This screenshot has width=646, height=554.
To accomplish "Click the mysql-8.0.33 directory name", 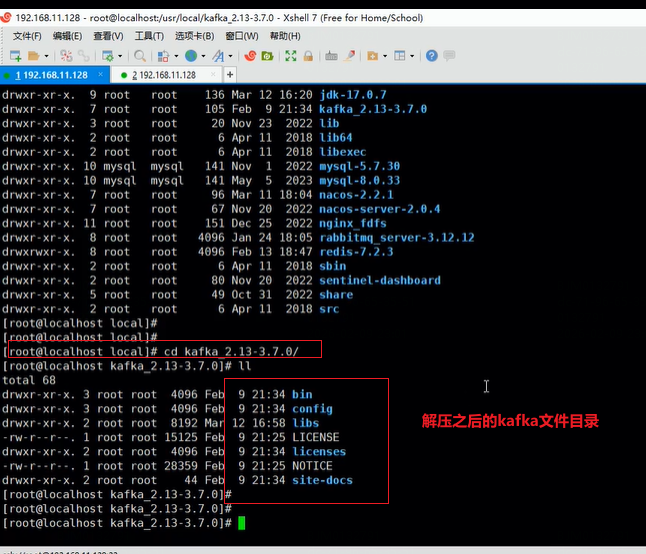I will [359, 180].
